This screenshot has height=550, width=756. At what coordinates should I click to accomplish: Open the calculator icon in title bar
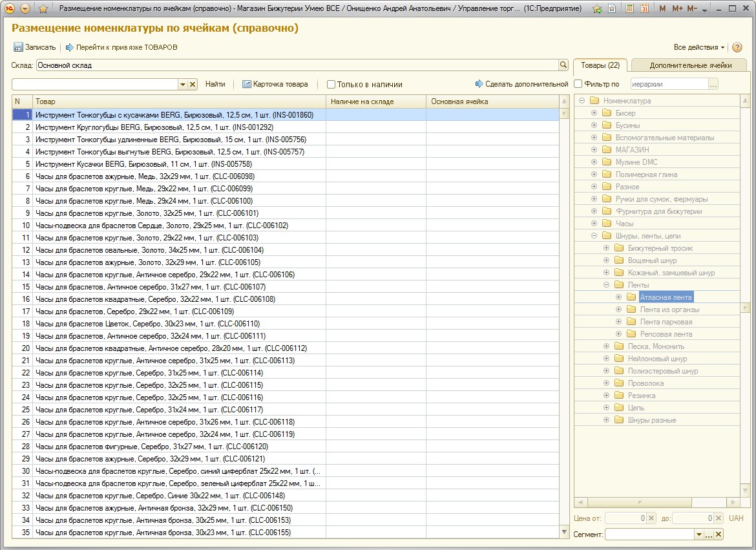coord(630,9)
